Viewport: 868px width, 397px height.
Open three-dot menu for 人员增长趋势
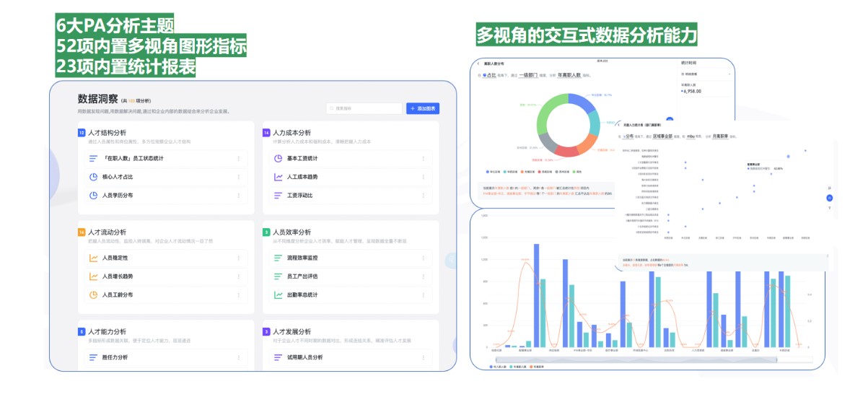[x=239, y=276]
